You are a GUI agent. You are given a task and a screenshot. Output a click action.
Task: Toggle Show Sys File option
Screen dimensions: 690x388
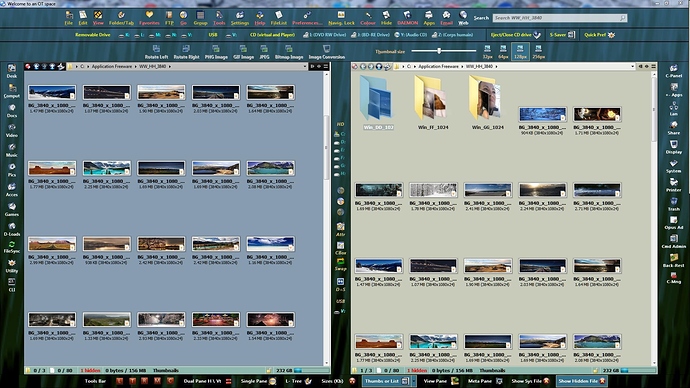(530, 381)
